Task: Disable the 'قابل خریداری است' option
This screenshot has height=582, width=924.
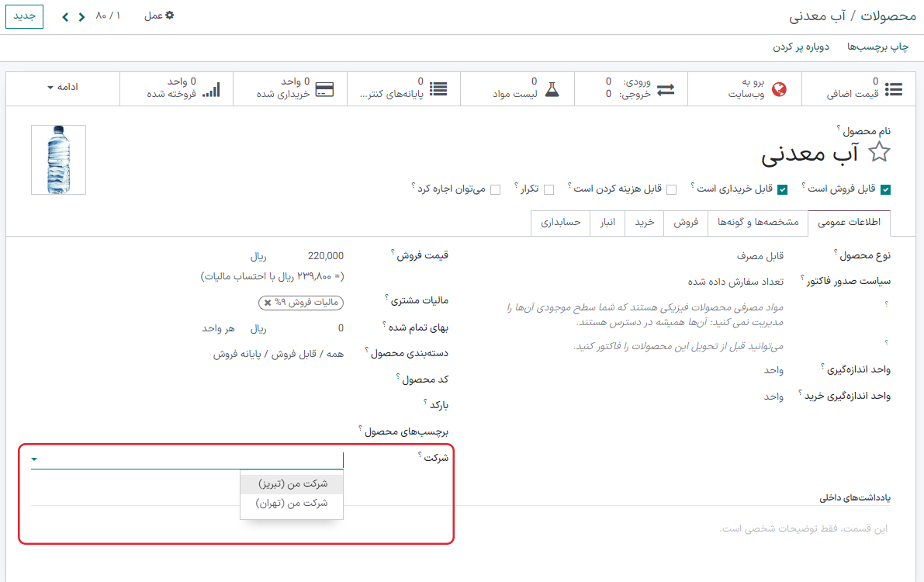Action: pos(784,188)
